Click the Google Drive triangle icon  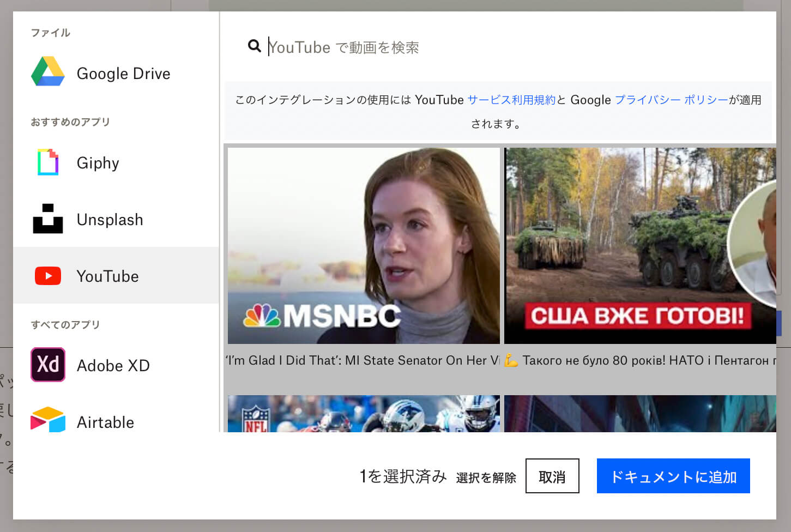point(48,71)
